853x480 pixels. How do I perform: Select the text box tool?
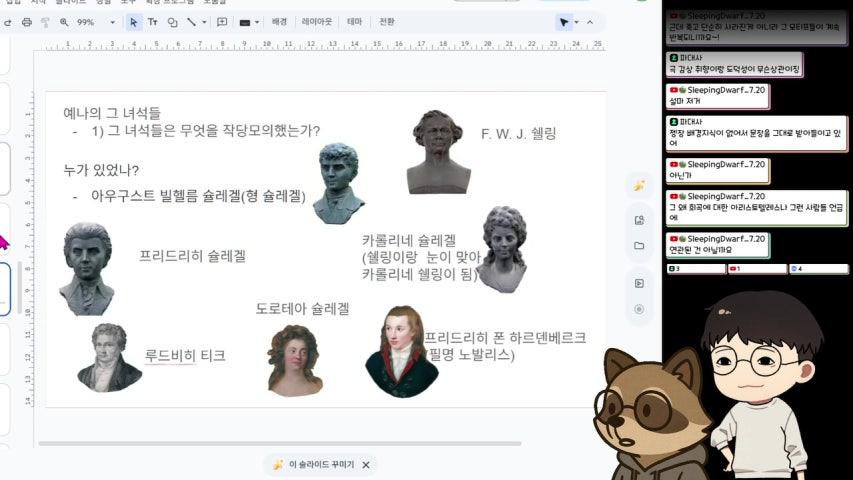pos(153,22)
